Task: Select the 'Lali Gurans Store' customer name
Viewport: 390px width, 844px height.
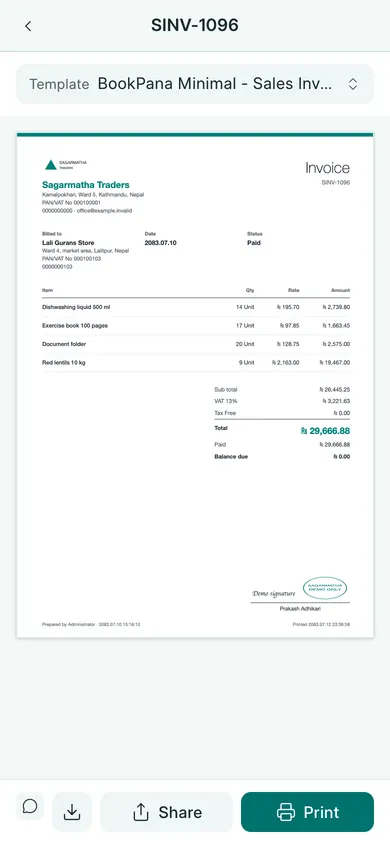Action: tap(68, 243)
